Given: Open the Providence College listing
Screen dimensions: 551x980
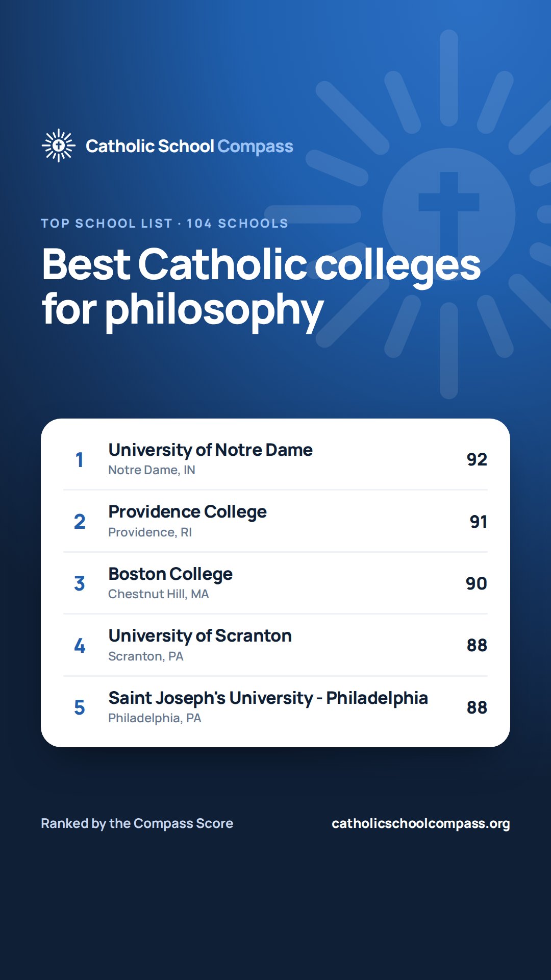Looking at the screenshot, I should coord(275,521).
